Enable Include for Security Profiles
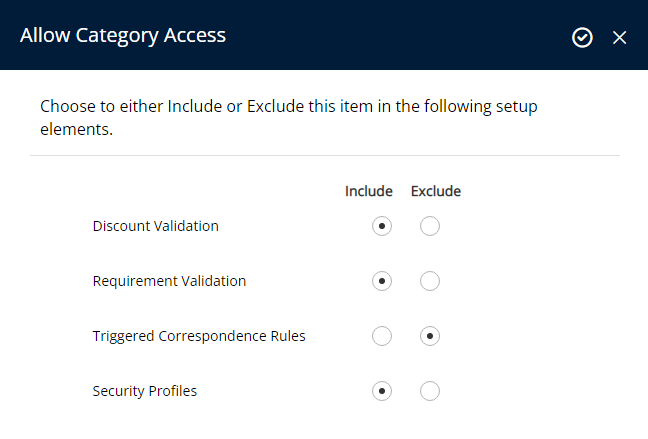The height and width of the screenshot is (439, 648). click(382, 391)
